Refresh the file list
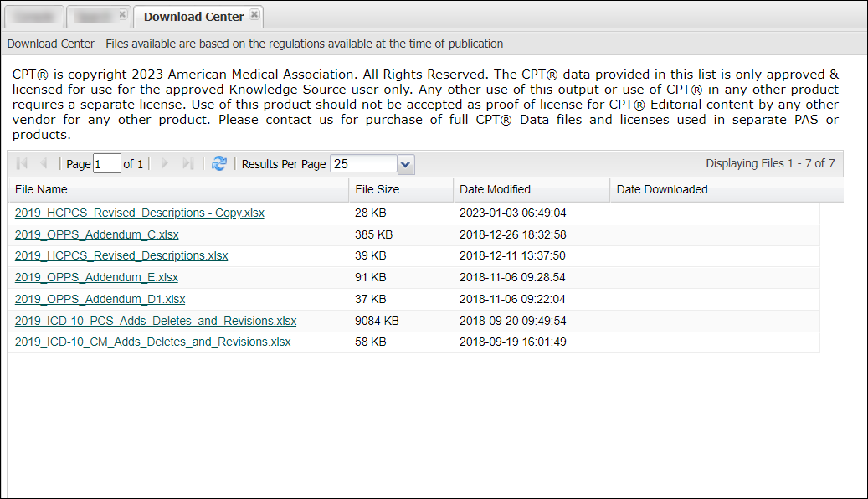The image size is (868, 499). [x=219, y=164]
